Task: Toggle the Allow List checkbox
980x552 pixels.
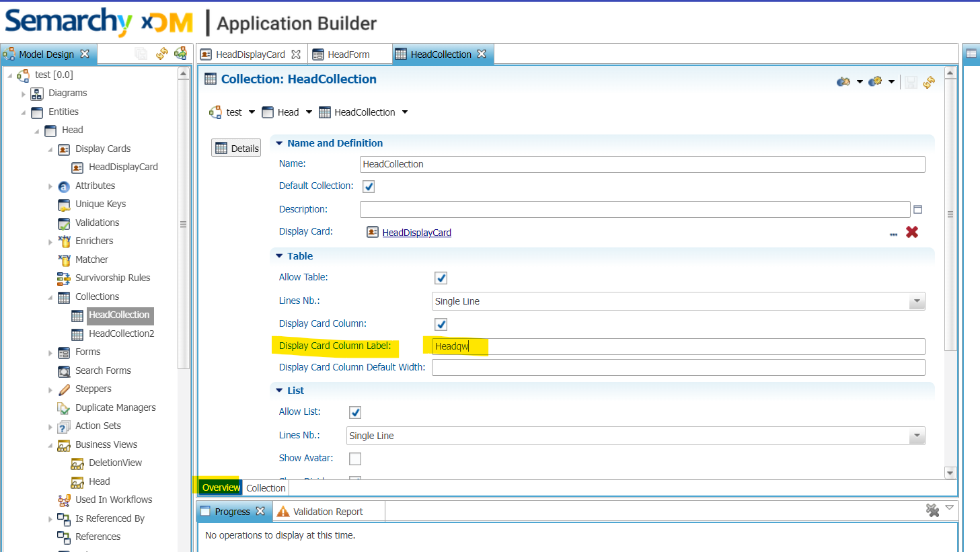Action: (355, 413)
